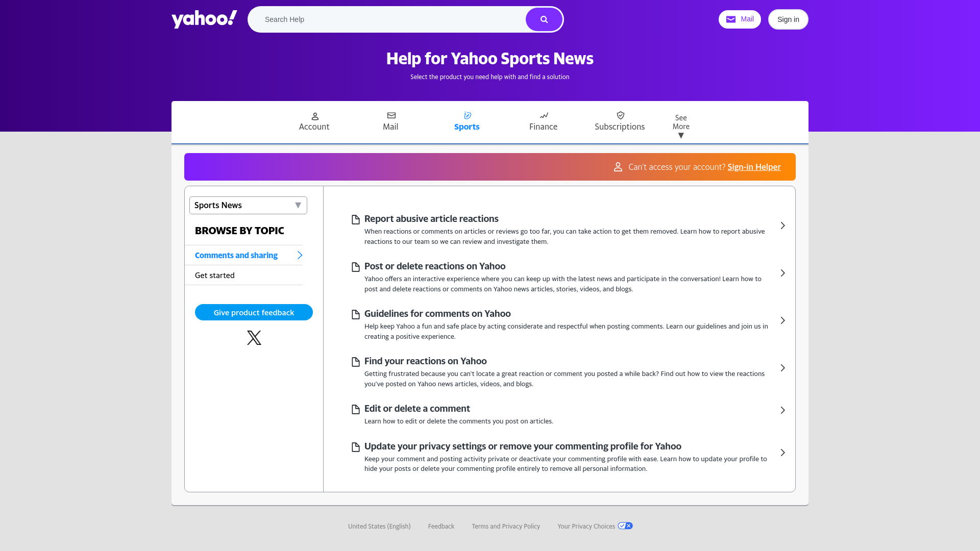The height and width of the screenshot is (551, 980).
Task: Open Edit or delete a comment article
Action: [x=417, y=408]
